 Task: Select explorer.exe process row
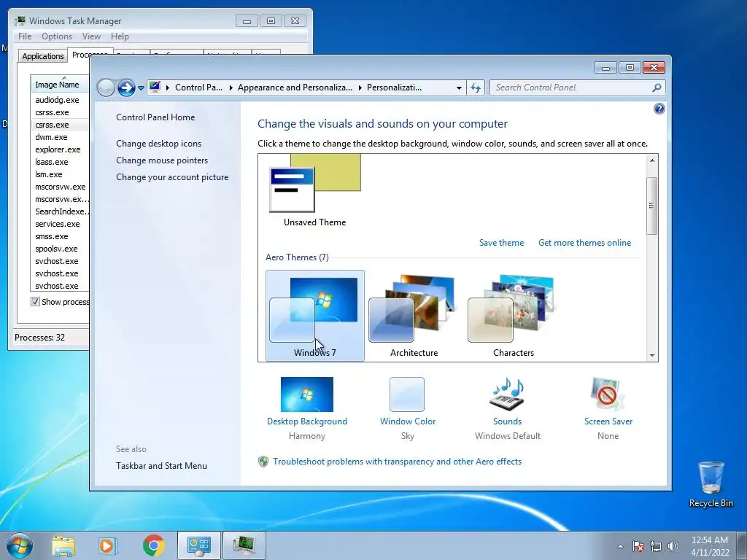(60, 149)
